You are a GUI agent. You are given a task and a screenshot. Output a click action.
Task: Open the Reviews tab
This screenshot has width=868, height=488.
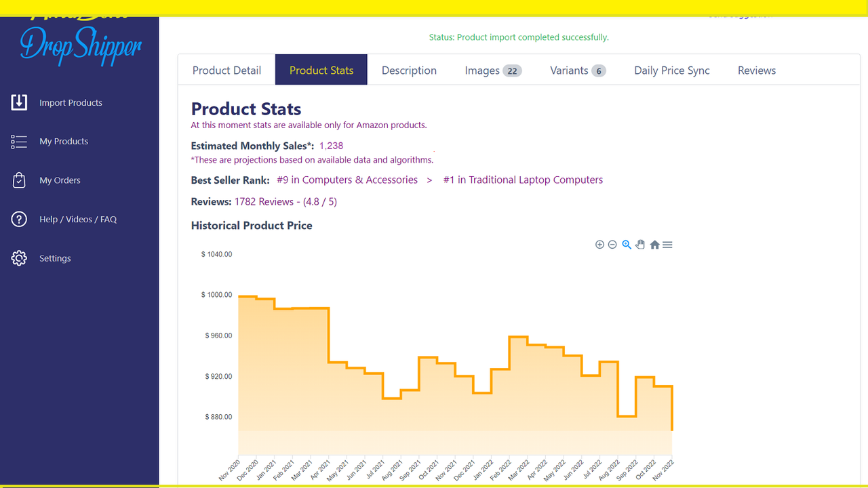point(756,70)
